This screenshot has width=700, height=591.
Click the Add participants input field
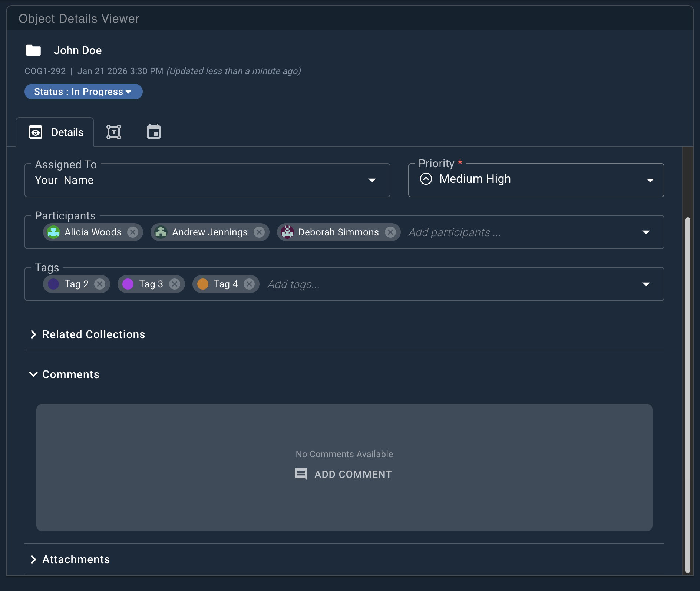tap(454, 232)
